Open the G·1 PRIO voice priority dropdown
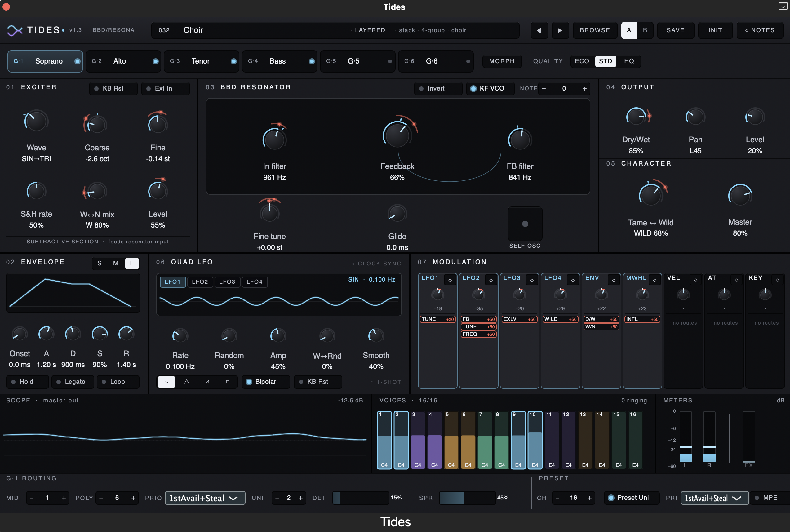 [x=205, y=498]
